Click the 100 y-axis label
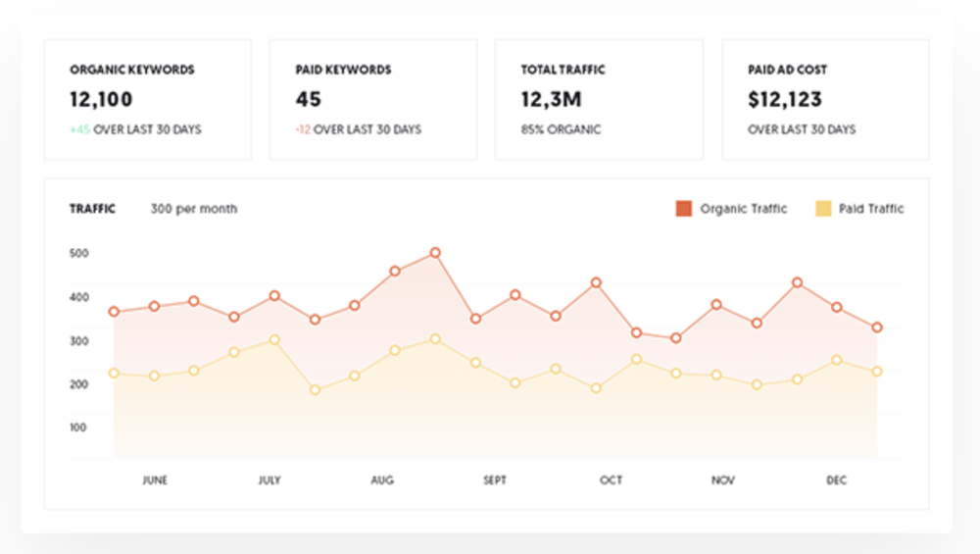This screenshot has width=980, height=554. [78, 428]
